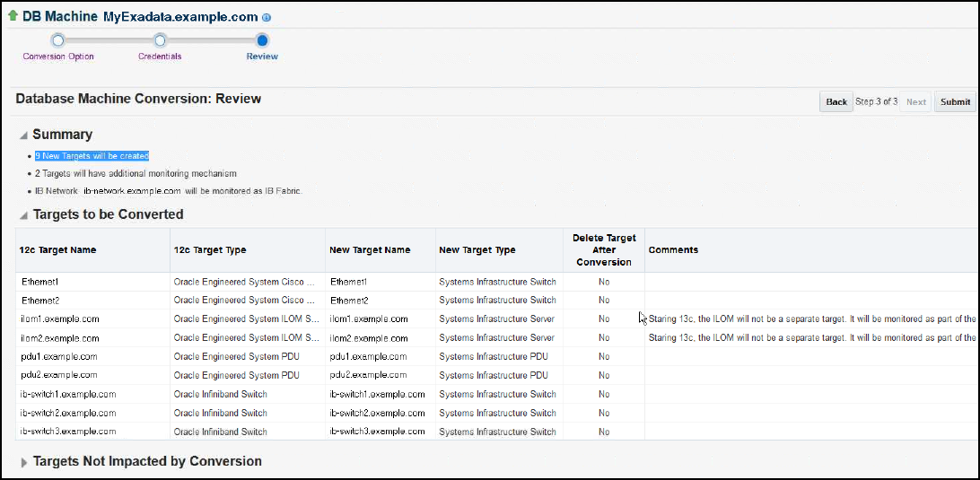Go to the Conversion Option step label
980x480 pixels.
pos(58,57)
